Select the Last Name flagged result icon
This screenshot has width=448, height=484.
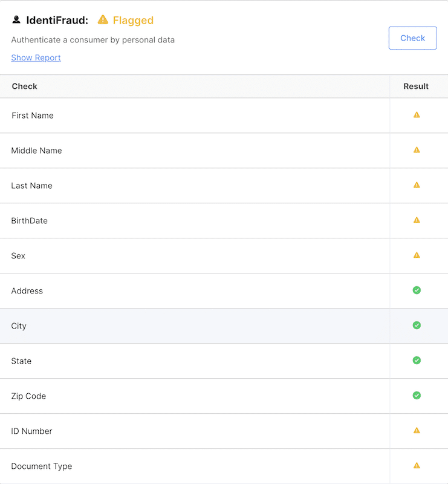coord(417,185)
